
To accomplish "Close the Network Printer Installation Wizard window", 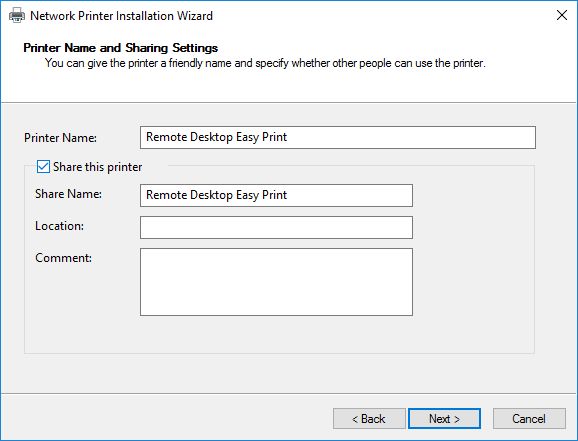I will [x=561, y=15].
